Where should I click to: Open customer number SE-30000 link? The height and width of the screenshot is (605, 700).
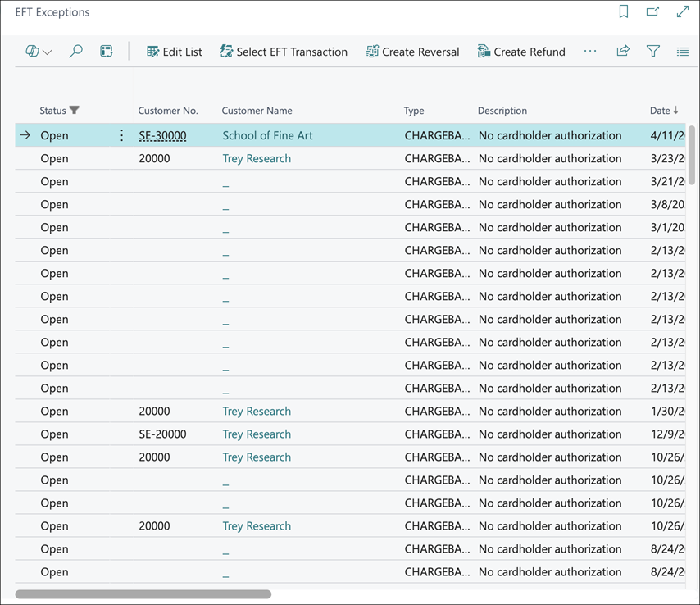pos(162,136)
